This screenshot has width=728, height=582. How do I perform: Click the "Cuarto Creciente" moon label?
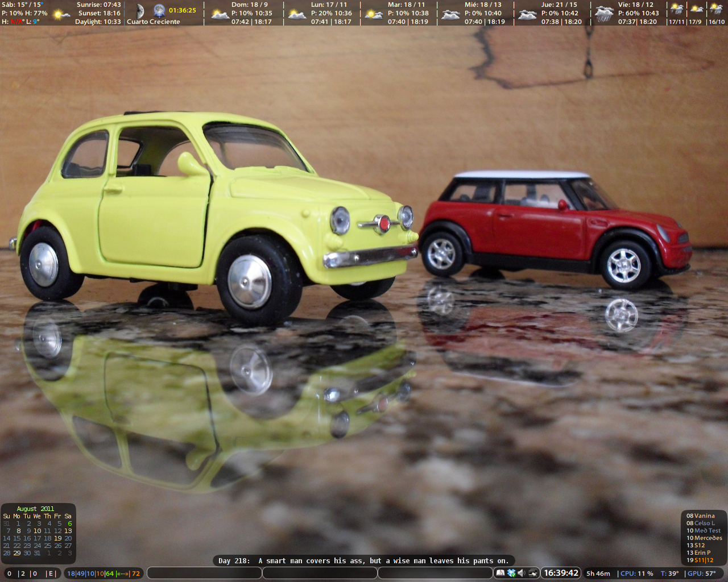[x=154, y=22]
